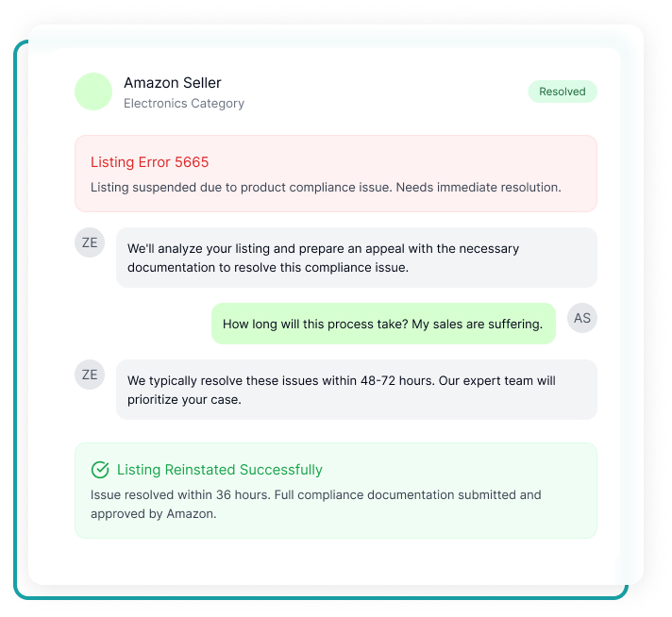The width and height of the screenshot is (672, 617).
Task: Click the green 'How long will this process take' bubble
Action: (383, 324)
